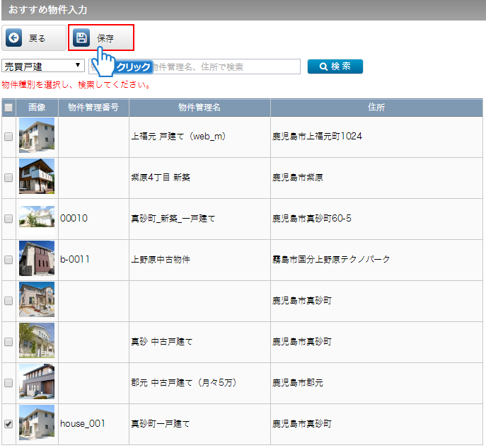The width and height of the screenshot is (486, 448).
Task: Click the 画像 column header
Action: pyautogui.click(x=37, y=108)
